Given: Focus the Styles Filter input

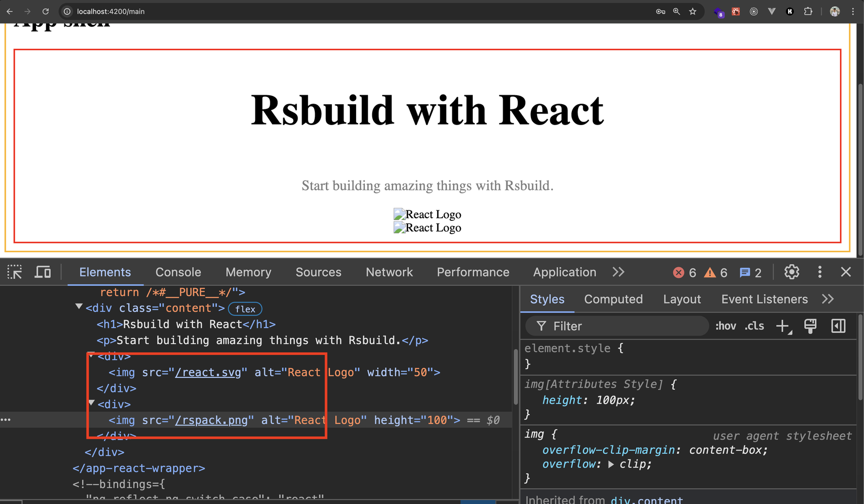Looking at the screenshot, I should click(617, 326).
